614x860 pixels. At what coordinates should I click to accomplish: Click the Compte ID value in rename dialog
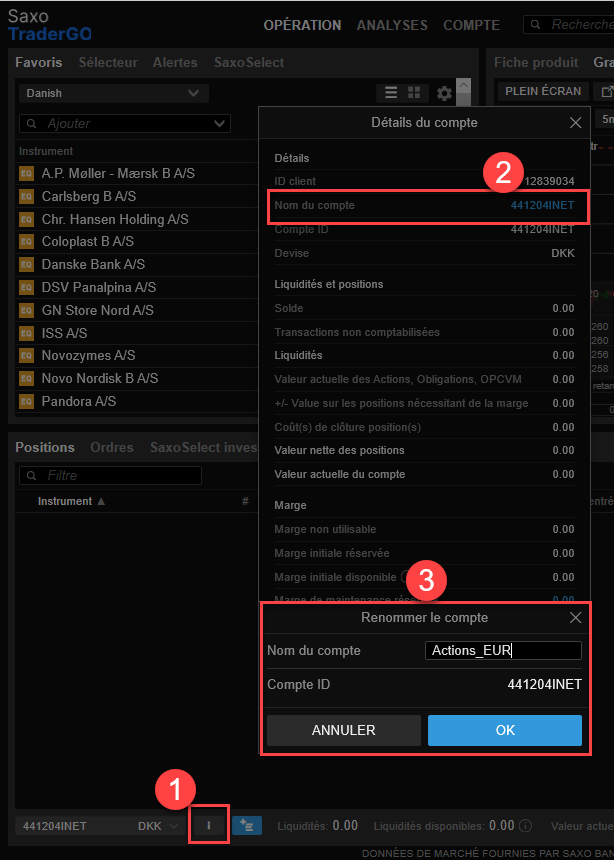pyautogui.click(x=544, y=684)
